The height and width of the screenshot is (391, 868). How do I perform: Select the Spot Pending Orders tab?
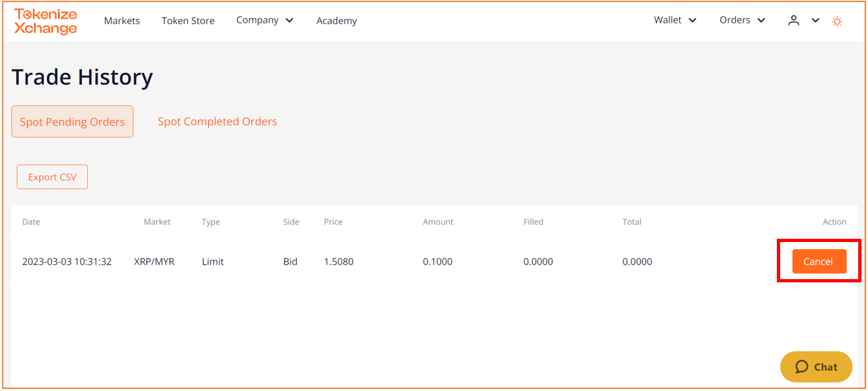72,122
